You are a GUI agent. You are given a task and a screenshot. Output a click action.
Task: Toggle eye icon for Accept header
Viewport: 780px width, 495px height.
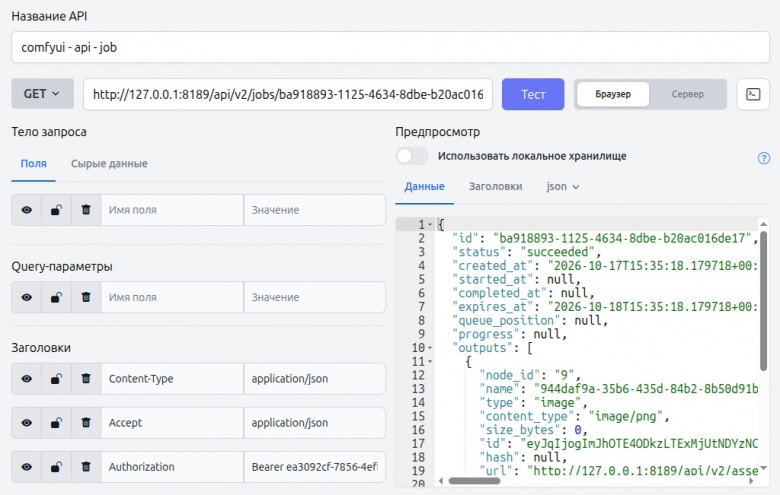point(27,423)
